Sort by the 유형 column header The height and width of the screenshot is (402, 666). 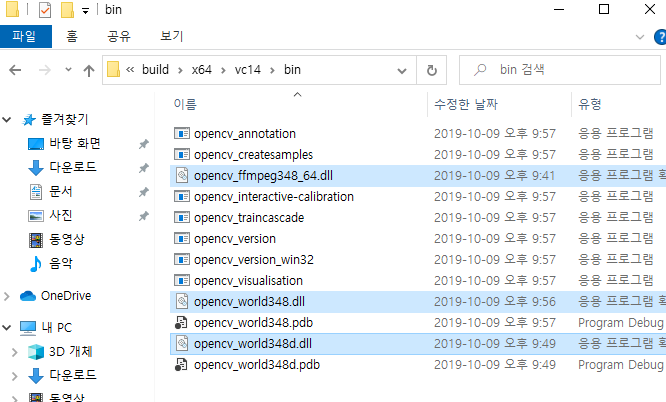(590, 104)
